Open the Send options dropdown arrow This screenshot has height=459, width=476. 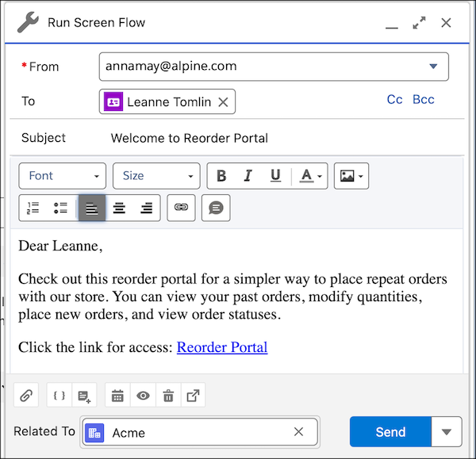[x=446, y=431]
